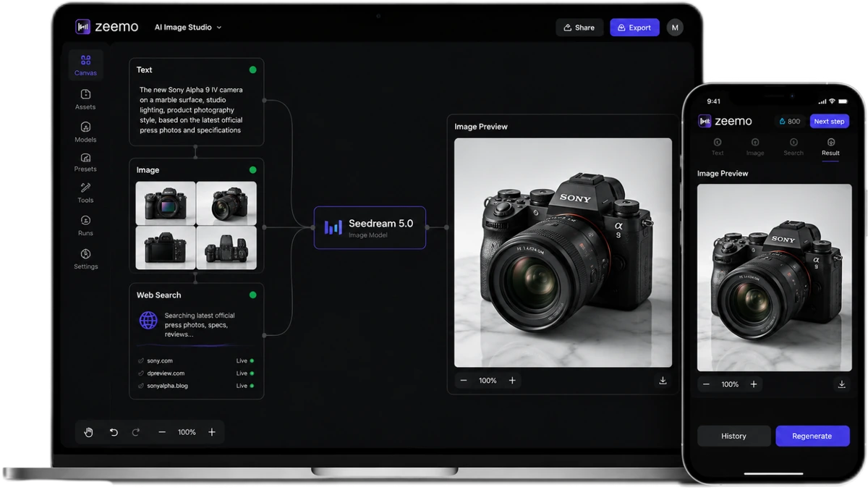
Task: Click the globe Web Search icon
Action: tap(148, 321)
